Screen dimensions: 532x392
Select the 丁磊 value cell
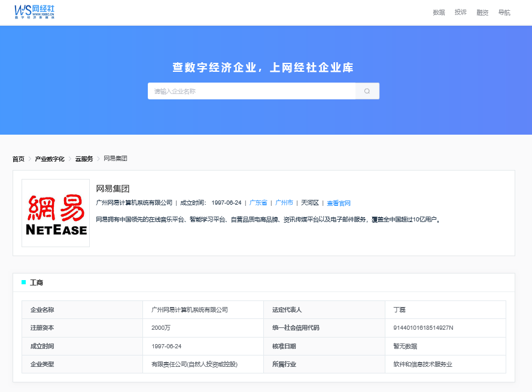(x=445, y=309)
